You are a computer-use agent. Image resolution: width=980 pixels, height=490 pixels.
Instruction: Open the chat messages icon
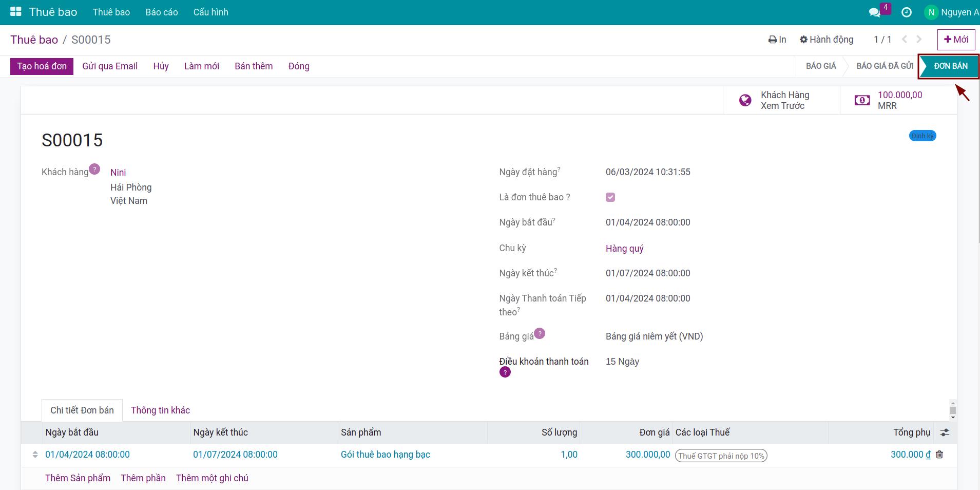[x=875, y=12]
